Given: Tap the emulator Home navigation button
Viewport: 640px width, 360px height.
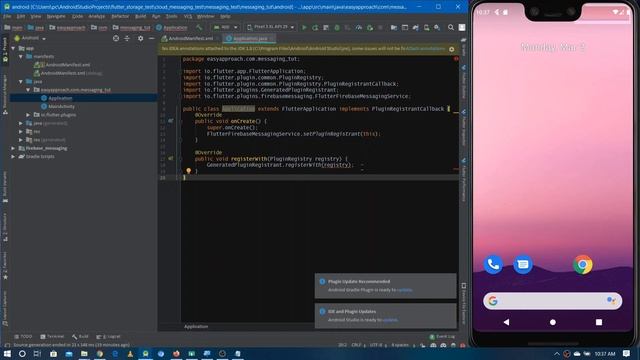Looking at the screenshot, I should [x=553, y=322].
